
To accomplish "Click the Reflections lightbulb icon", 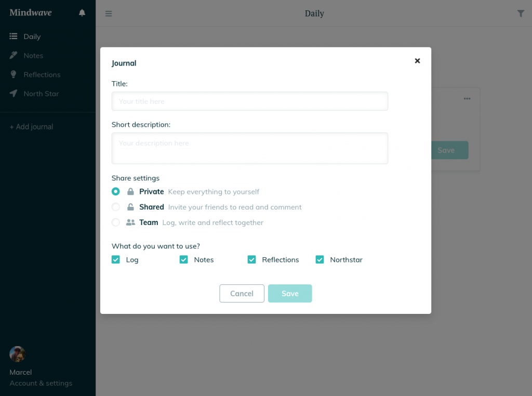I will tap(13, 74).
